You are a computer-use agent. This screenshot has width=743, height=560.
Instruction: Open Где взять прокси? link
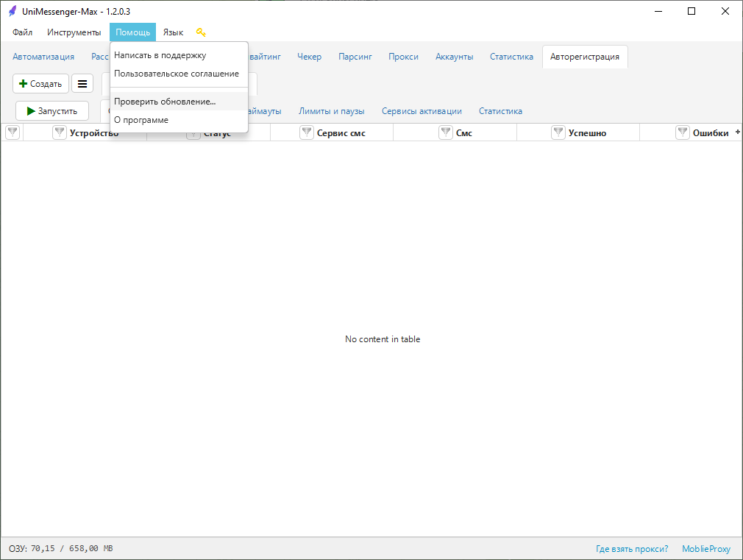632,549
